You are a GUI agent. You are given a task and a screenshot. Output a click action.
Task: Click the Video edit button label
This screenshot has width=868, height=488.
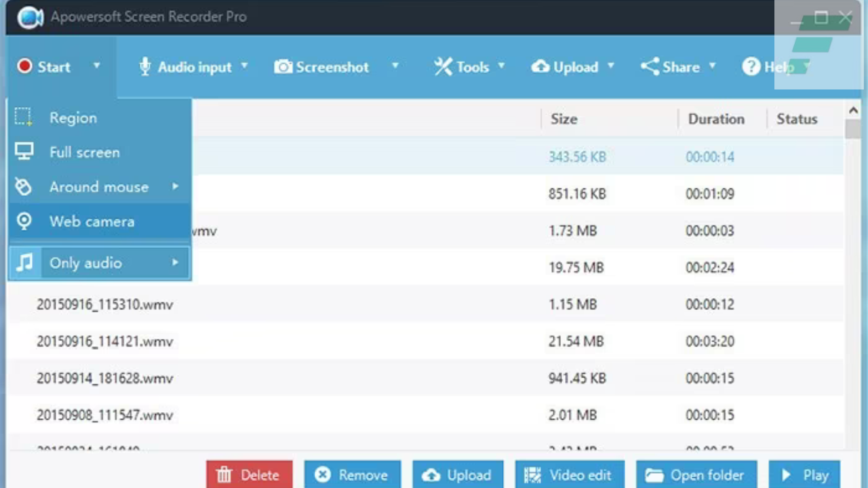tap(580, 476)
